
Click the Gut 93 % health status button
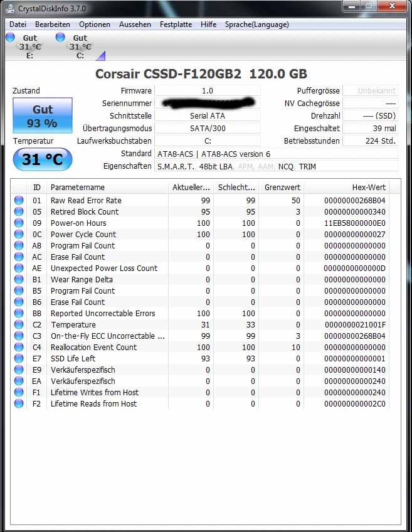(43, 115)
